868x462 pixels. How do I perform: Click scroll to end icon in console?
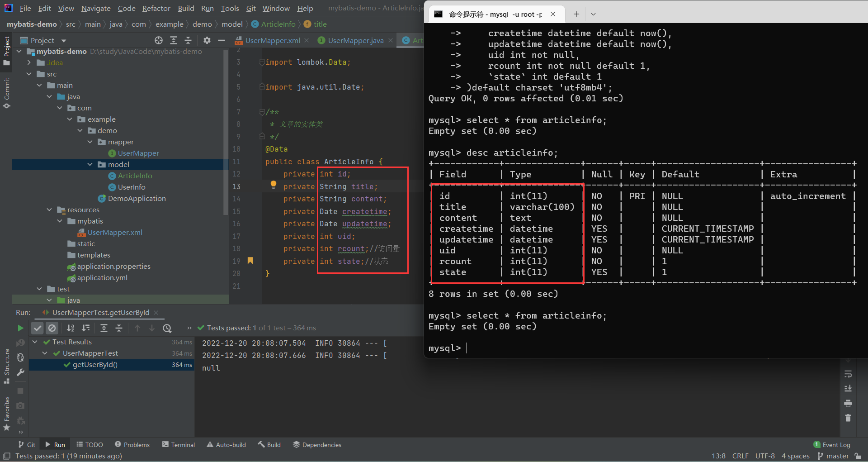coord(848,388)
